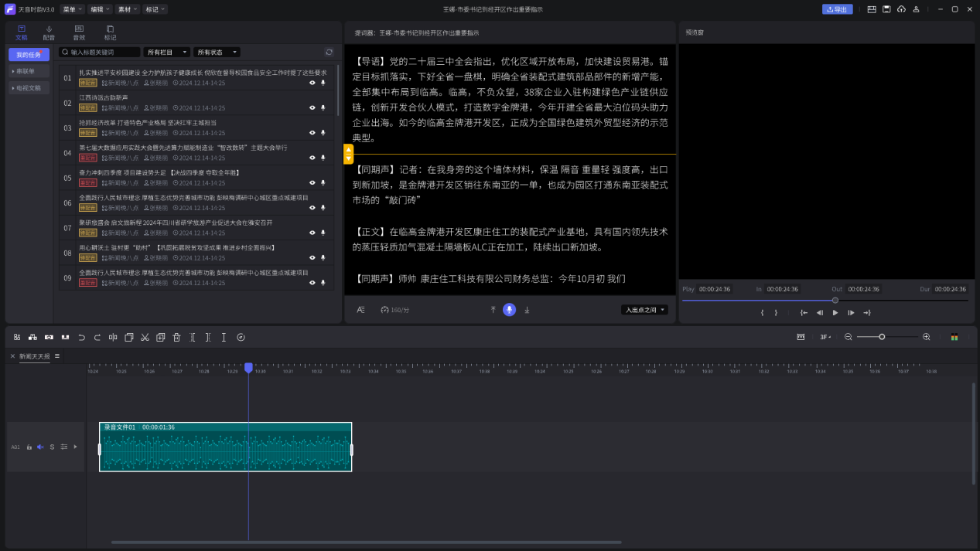Toggle eye icon for task 07
Viewport: 980px width, 551px height.
(312, 233)
